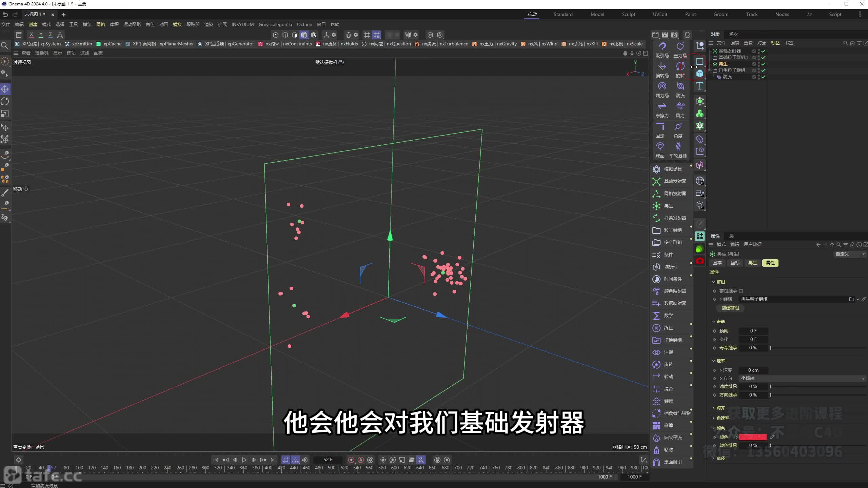Click the Color Mapper (颜色映射器) item
Screen dimensions: 868x488
coord(671,291)
